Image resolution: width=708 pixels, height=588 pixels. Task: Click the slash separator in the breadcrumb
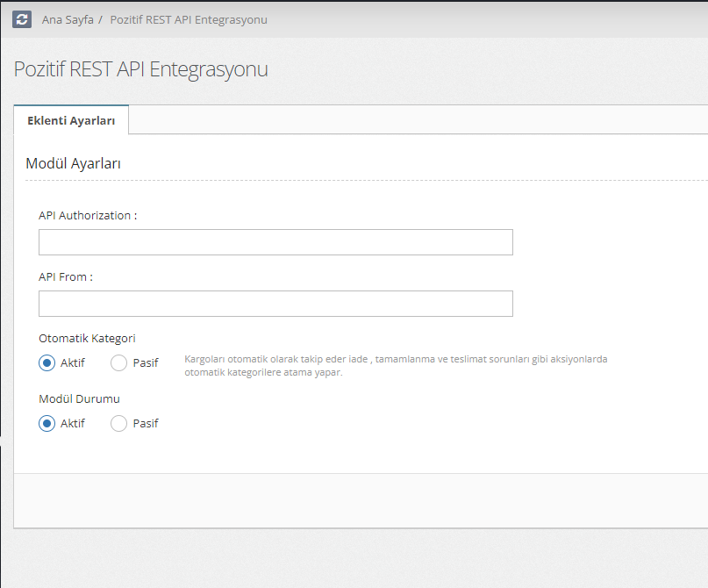[101, 19]
